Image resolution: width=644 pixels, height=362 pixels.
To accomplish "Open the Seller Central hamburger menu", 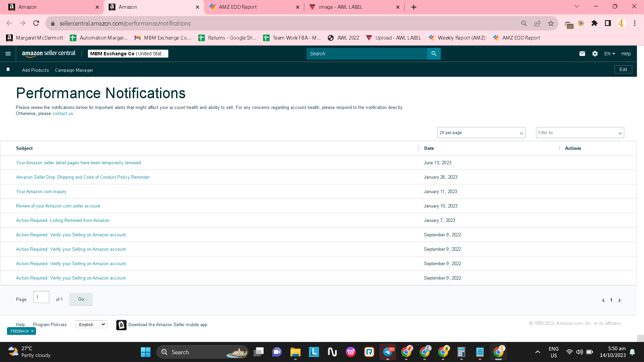I will click(8, 54).
